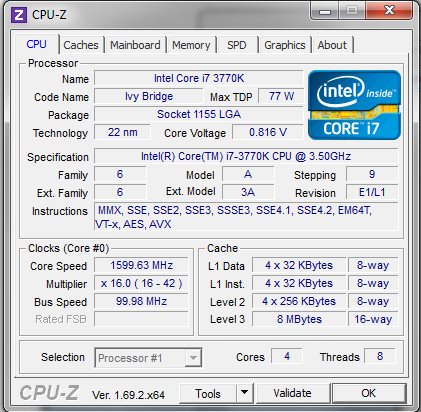Screen dimensions: 421x412
Task: Click the Max TDP value 77 W
Action: point(281,96)
